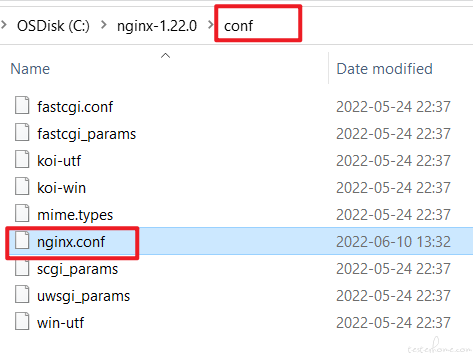This screenshot has height=360, width=473.
Task: Sort by Date modified column header
Action: coord(384,69)
